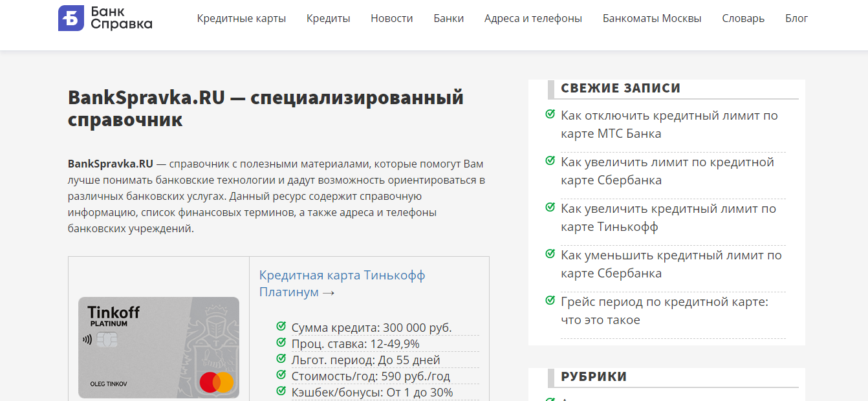The height and width of the screenshot is (401, 868).
Task: Open Грейс период по кредитной карте article
Action: pyautogui.click(x=664, y=311)
